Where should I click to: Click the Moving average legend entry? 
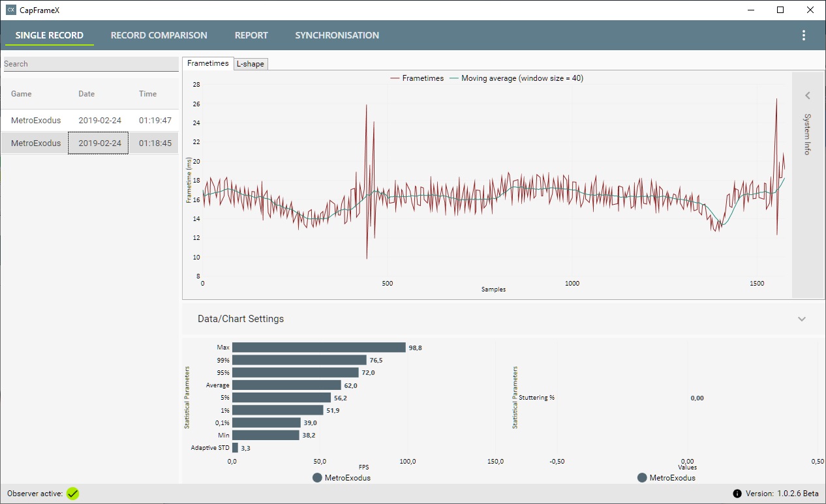click(516, 78)
